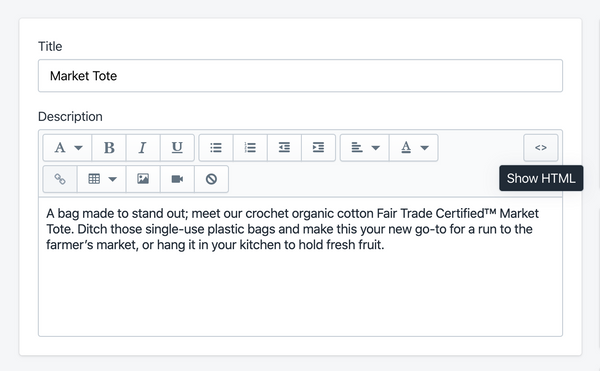Insert a numbered list
The width and height of the screenshot is (600, 371).
(250, 148)
